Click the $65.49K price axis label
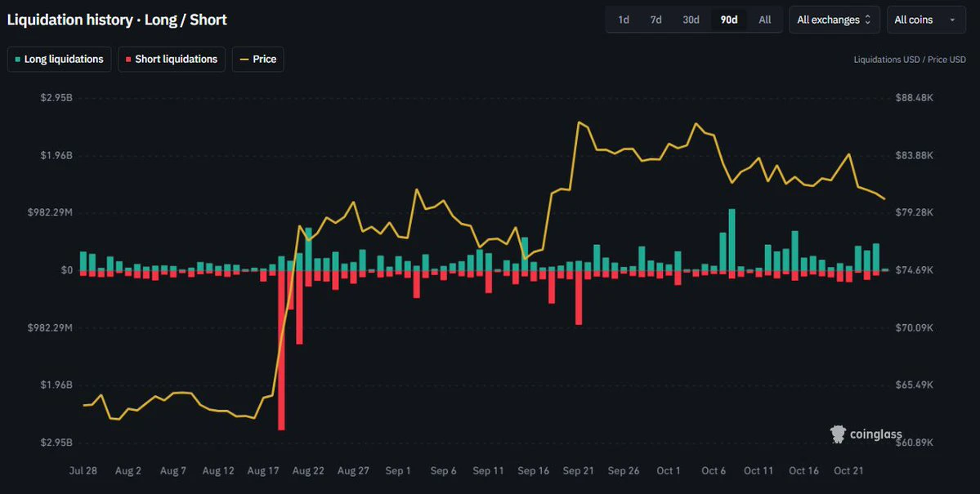Viewport: 980px width, 494px height. (915, 385)
